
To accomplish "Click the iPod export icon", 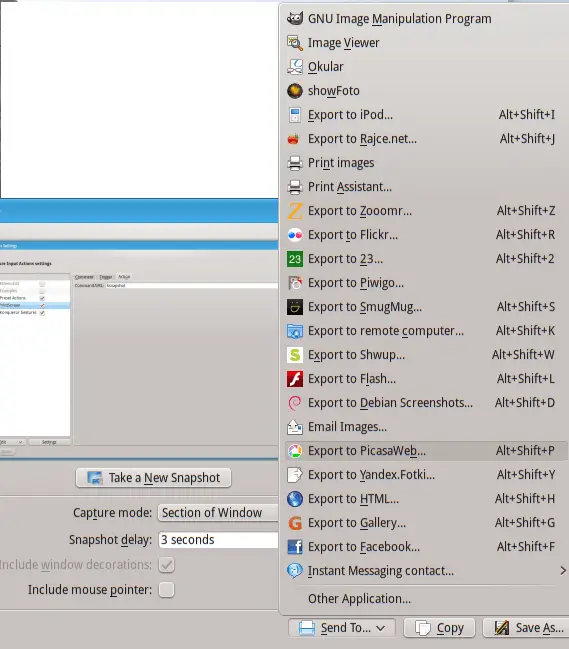I will [295, 115].
